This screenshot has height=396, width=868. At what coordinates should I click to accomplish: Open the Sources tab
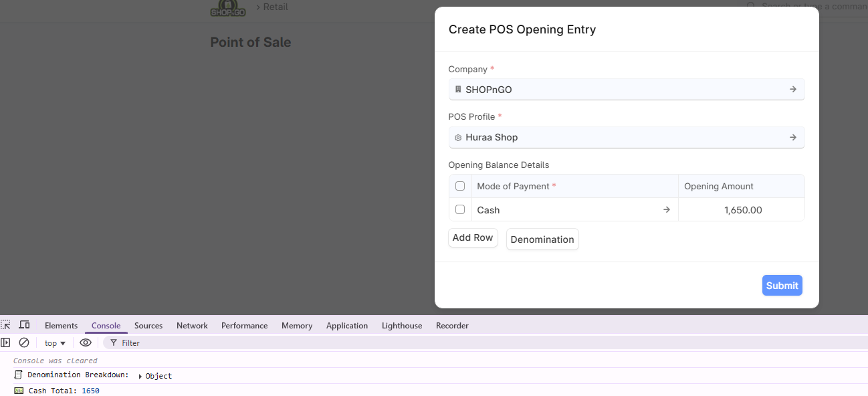tap(148, 326)
